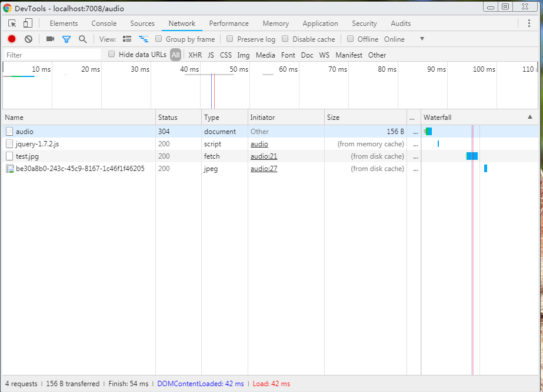The width and height of the screenshot is (543, 392).
Task: Select the be30a8b0-243c-45c9 jpeg request
Action: 270,169
